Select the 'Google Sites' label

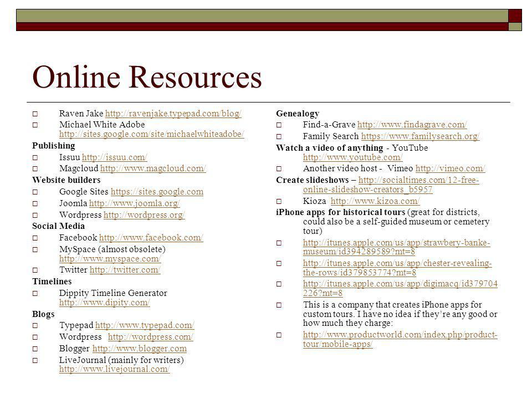[84, 192]
